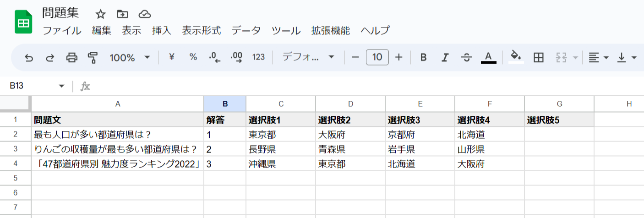The width and height of the screenshot is (644, 218).
Task: Open the 100% zoom dropdown
Action: [x=130, y=57]
